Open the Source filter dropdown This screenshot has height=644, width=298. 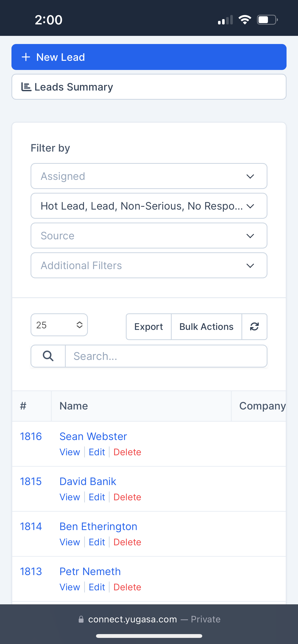click(x=149, y=236)
